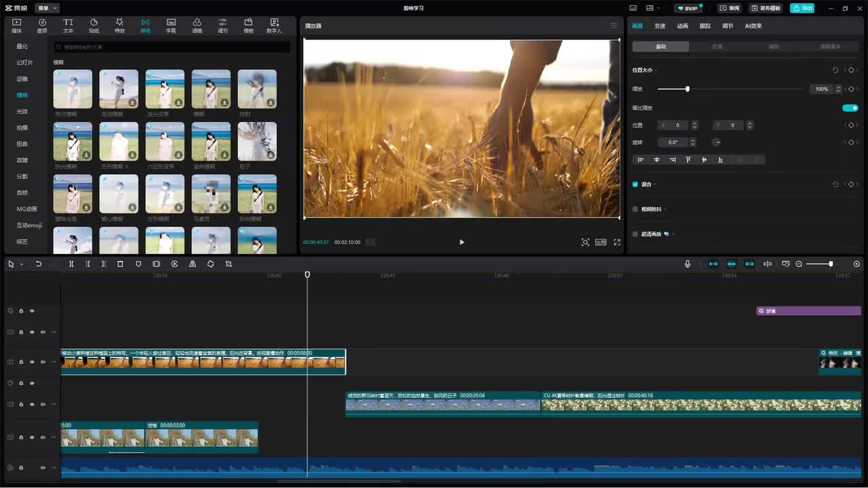Open the 特效 (effects) panel icon
The height and width of the screenshot is (488, 868).
[119, 26]
